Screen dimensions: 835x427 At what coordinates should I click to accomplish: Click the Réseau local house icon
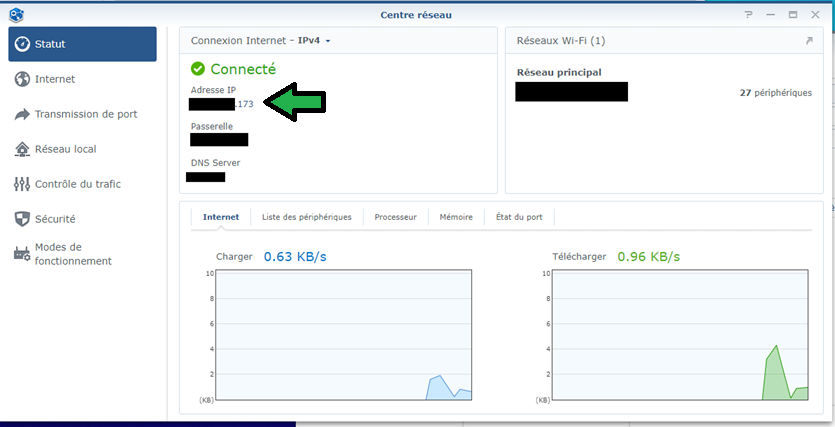point(22,149)
